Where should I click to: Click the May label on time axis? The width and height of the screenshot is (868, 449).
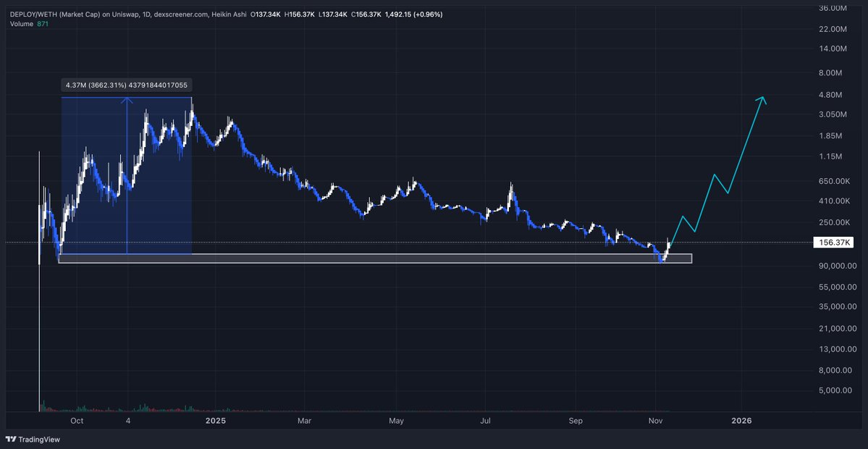click(x=397, y=421)
